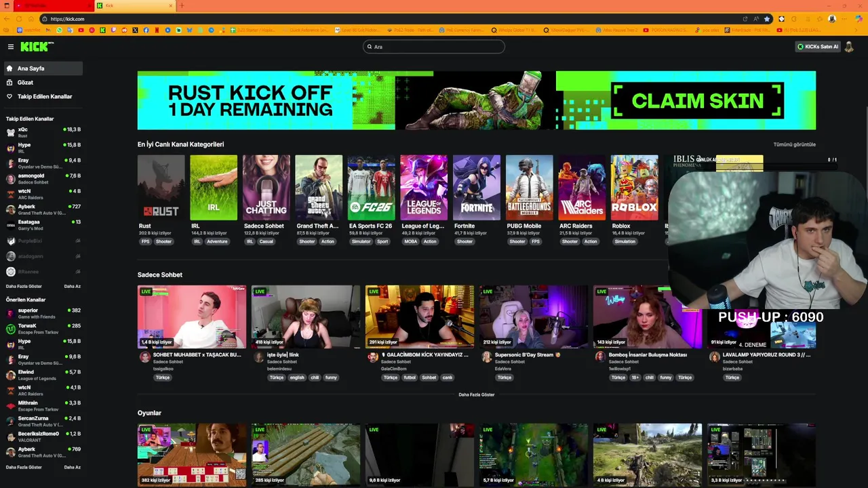The height and width of the screenshot is (488, 868).
Task: Open Gözat in the sidebar
Action: pyautogui.click(x=42, y=83)
